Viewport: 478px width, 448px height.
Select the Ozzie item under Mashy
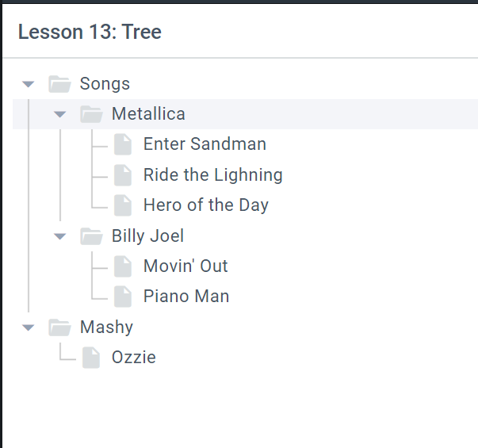[133, 358]
